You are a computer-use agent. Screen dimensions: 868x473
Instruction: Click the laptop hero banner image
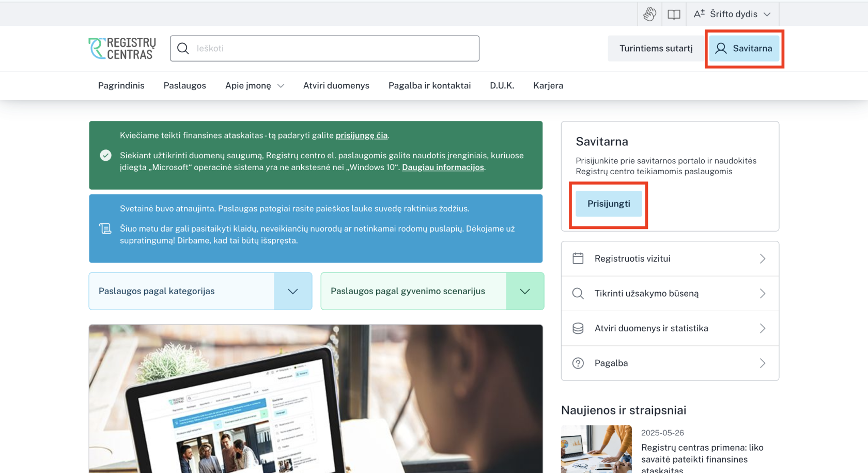tap(316, 399)
